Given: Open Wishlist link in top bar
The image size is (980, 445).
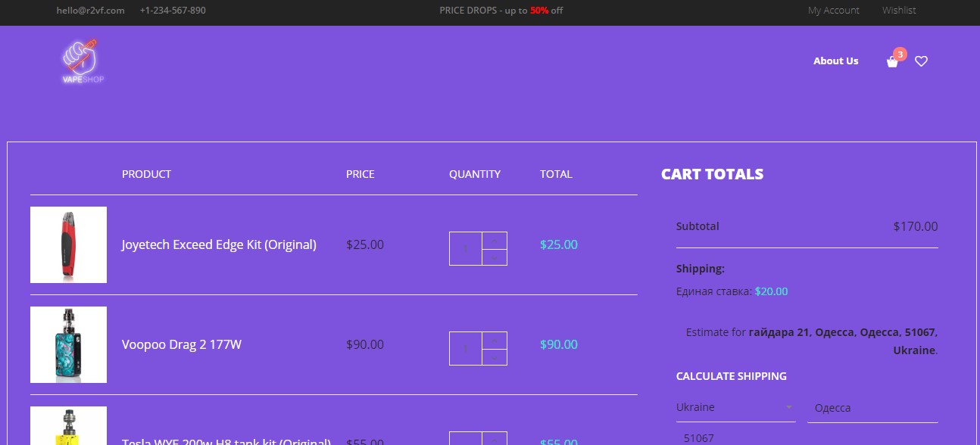Looking at the screenshot, I should [899, 11].
